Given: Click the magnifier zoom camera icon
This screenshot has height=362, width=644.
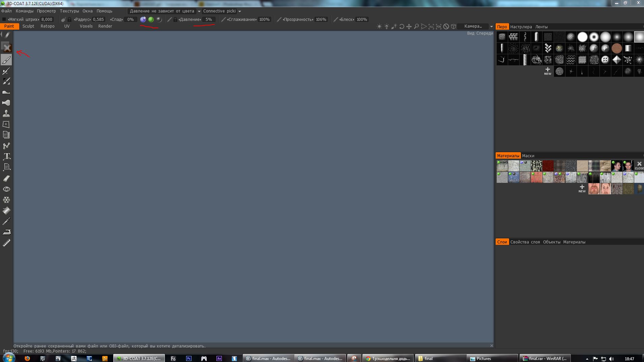Looking at the screenshot, I should (416, 27).
